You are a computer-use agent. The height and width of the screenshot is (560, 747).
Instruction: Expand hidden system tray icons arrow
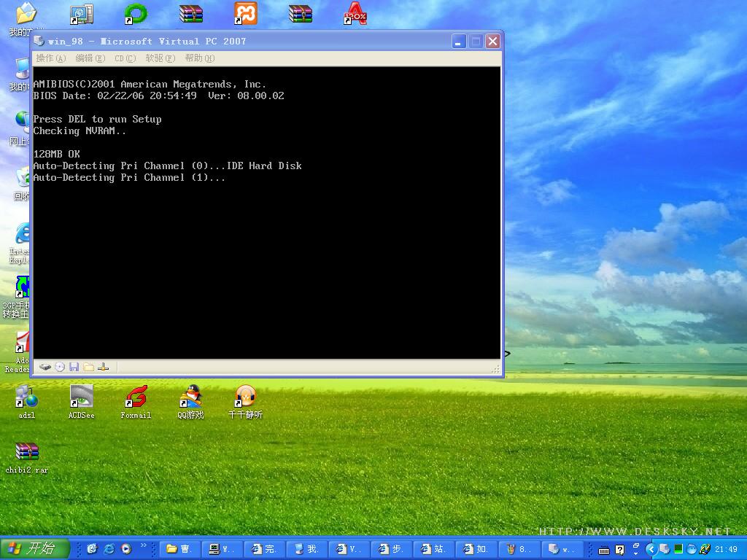651,549
